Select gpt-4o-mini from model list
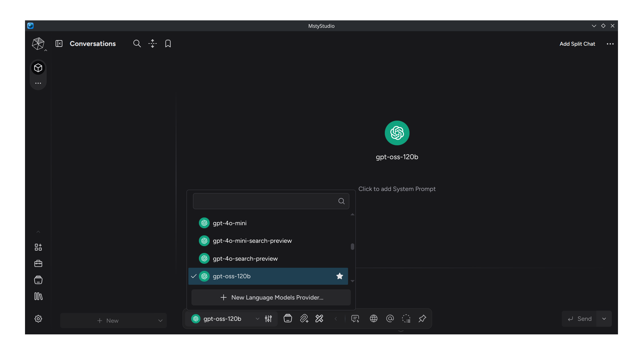The height and width of the screenshot is (364, 643). [230, 223]
